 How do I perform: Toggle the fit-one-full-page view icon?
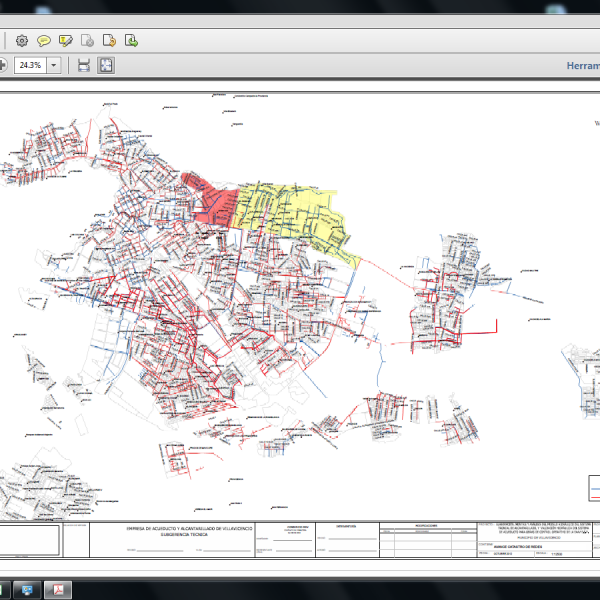(x=106, y=65)
